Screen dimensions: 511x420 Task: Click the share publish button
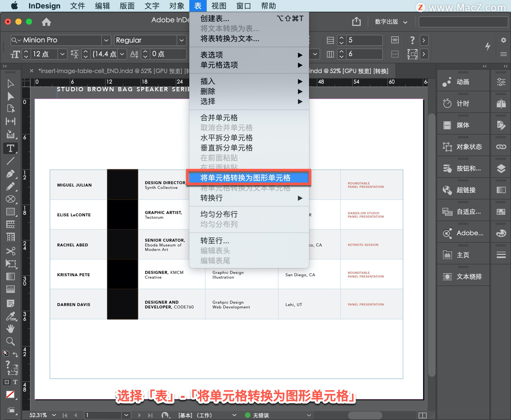pos(356,22)
